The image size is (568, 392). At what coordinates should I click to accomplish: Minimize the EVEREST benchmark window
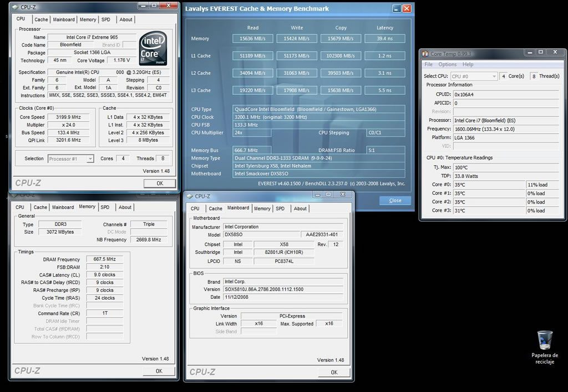pyautogui.click(x=397, y=8)
